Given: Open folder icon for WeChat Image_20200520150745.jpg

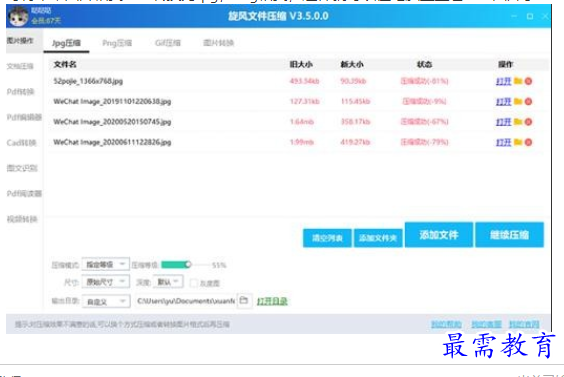Looking at the screenshot, I should click(x=518, y=122).
